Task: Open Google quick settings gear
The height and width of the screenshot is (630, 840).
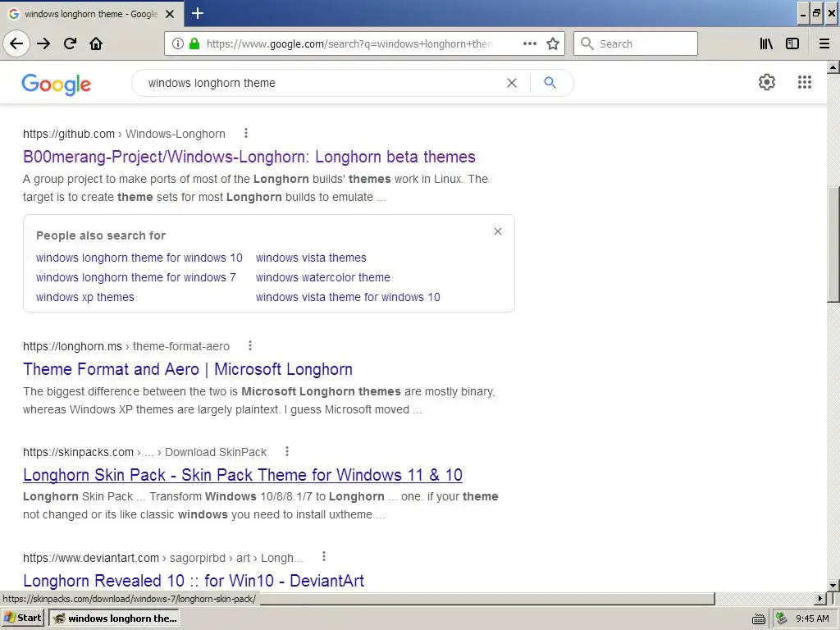Action: pyautogui.click(x=767, y=82)
